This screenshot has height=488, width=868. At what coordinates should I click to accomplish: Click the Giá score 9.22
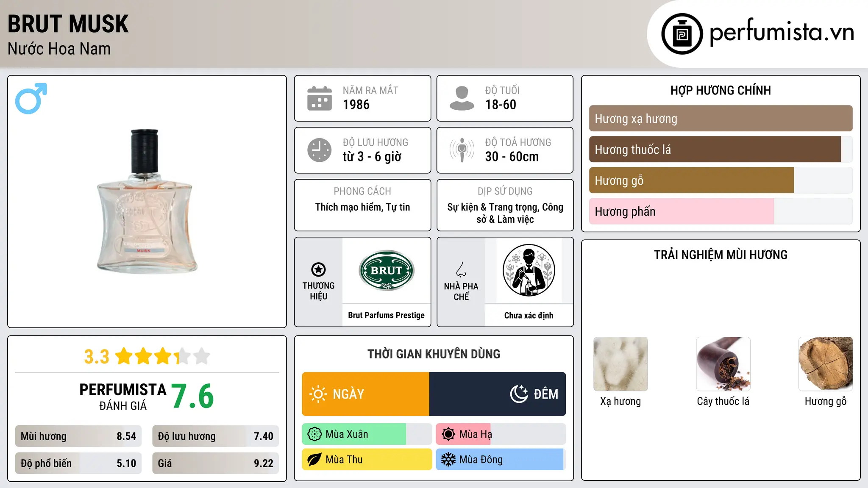(x=263, y=463)
